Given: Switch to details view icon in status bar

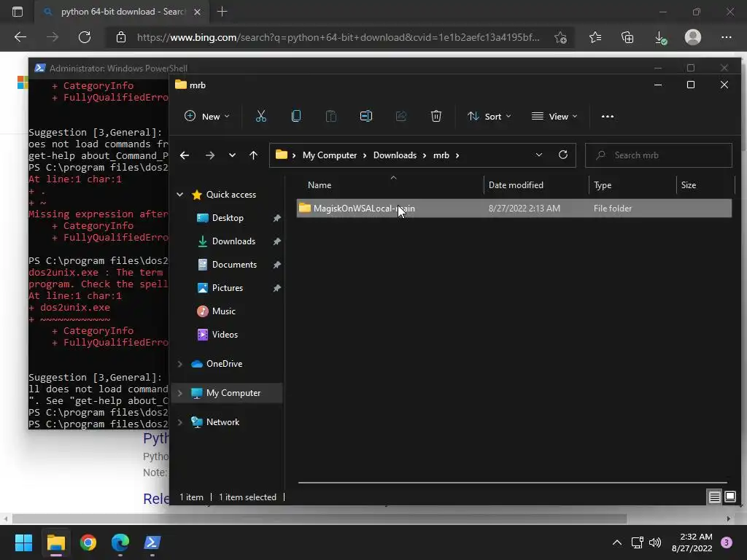Looking at the screenshot, I should [x=714, y=497].
